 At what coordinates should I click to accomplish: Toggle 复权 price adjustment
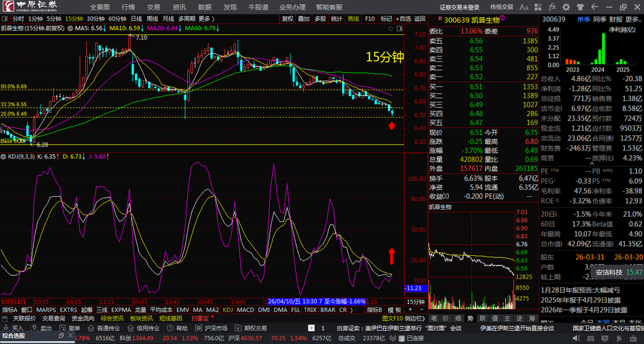tap(288, 19)
